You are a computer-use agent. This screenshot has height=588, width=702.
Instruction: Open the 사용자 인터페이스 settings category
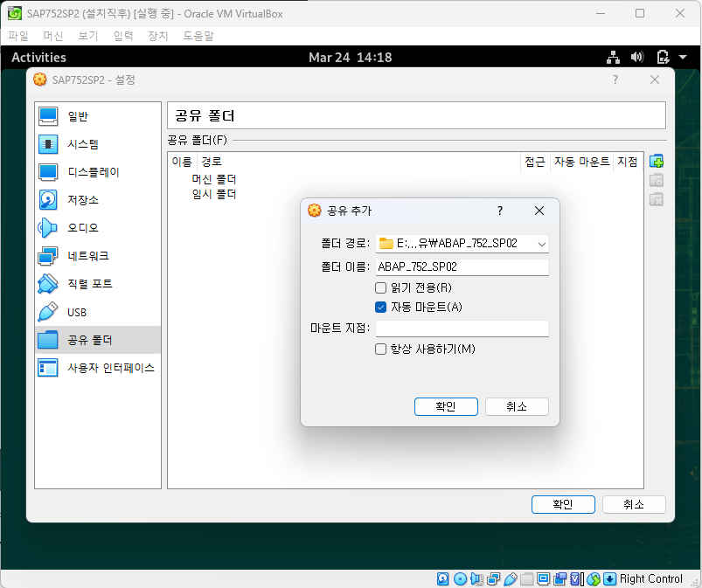pyautogui.click(x=98, y=368)
